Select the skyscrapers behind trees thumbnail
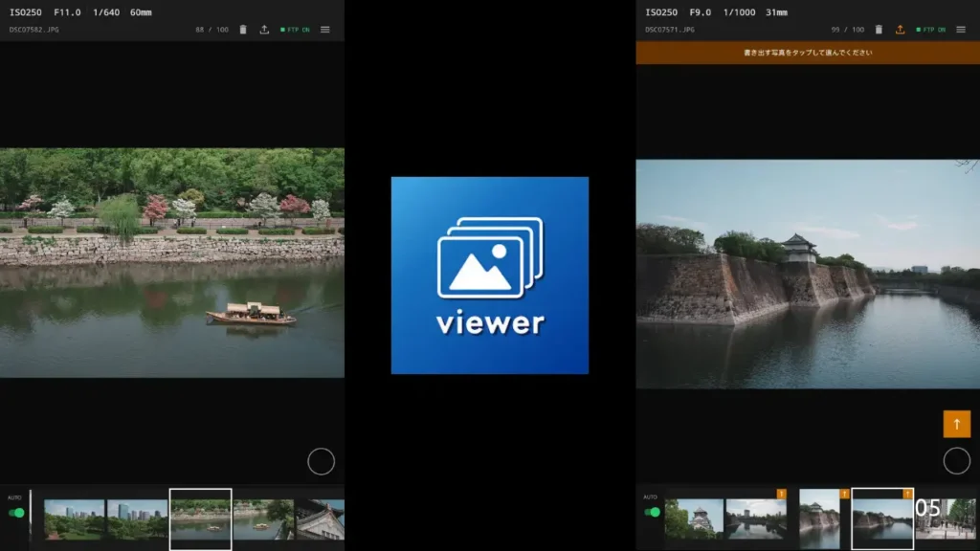The width and height of the screenshot is (980, 551). (x=137, y=518)
